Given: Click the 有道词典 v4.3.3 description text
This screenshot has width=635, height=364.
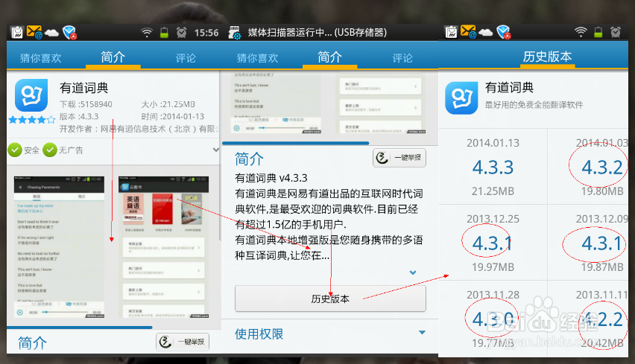Looking at the screenshot, I should 271,178.
